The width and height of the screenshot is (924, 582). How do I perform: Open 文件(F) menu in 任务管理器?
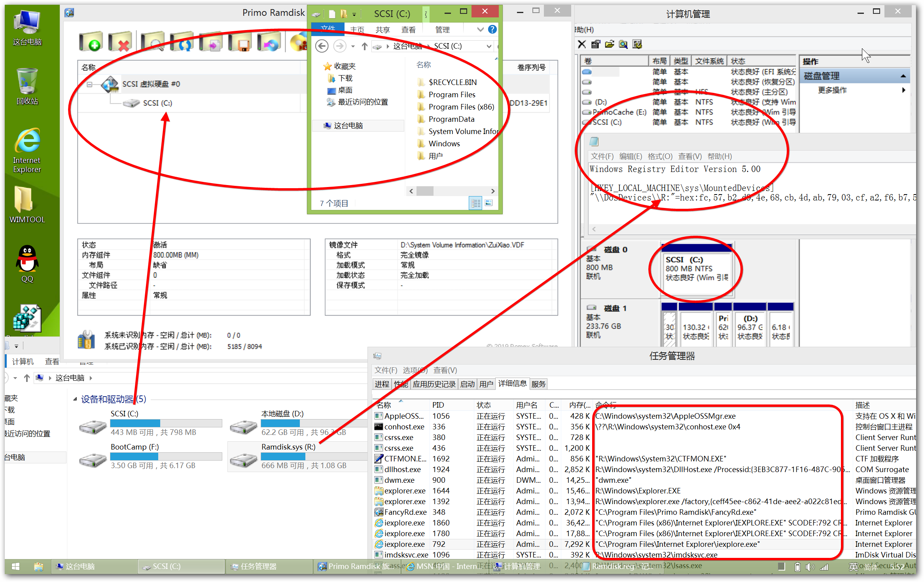coord(386,370)
